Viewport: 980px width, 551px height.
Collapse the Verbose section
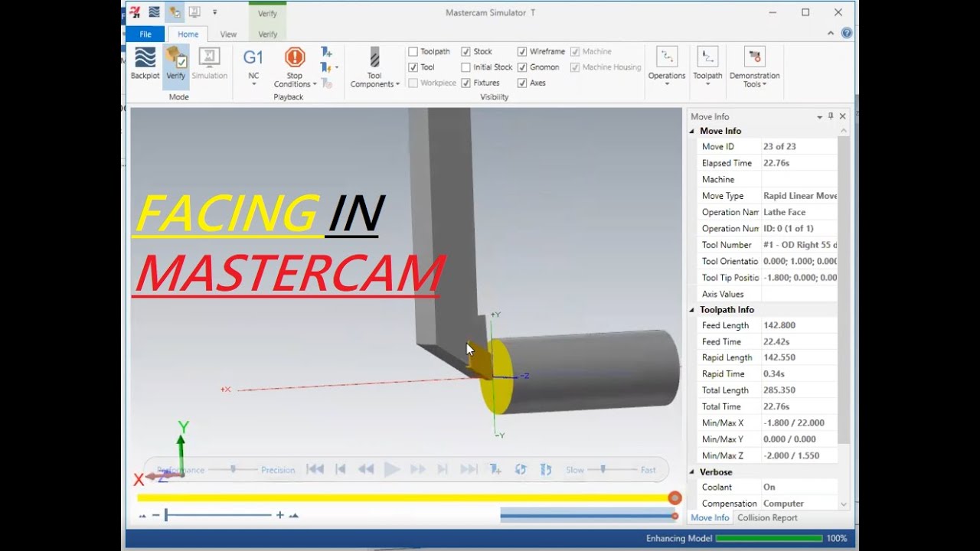point(692,472)
